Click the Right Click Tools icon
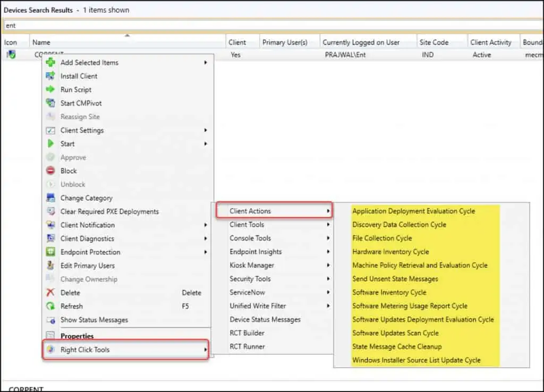544x392 pixels. [x=50, y=350]
